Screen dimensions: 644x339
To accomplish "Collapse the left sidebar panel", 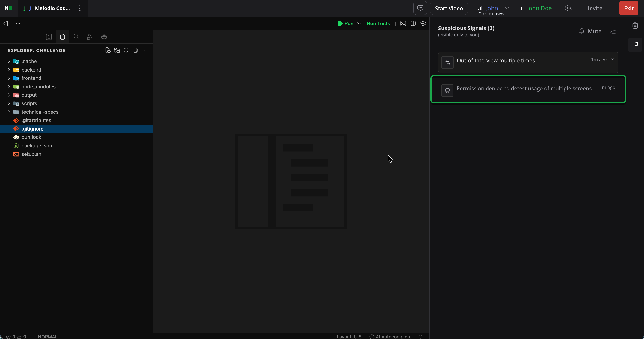I will click(6, 23).
